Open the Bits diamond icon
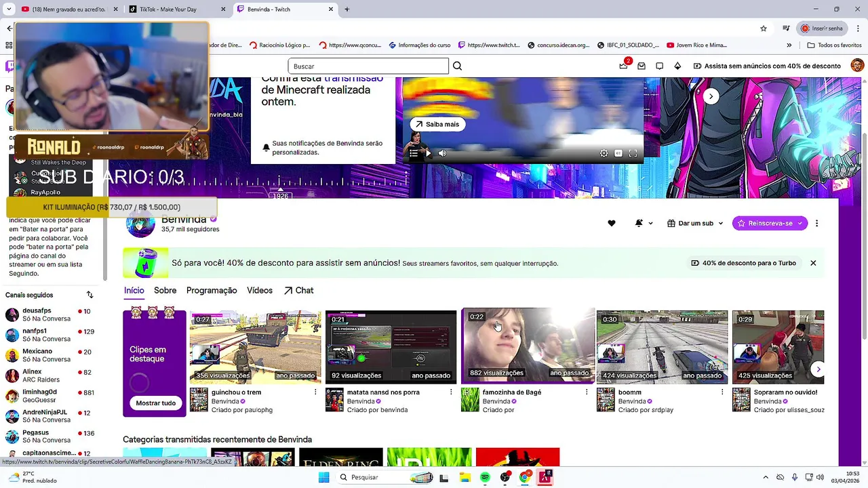Viewport: 868px width, 488px height. (677, 66)
